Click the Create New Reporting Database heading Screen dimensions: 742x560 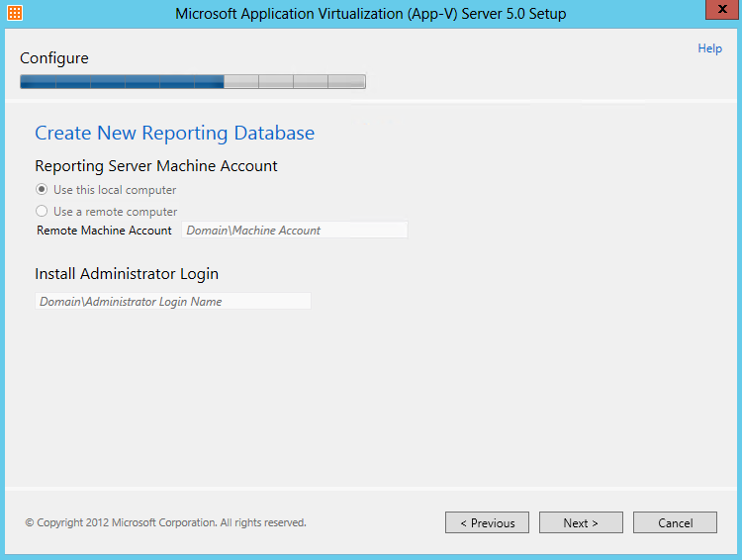pyautogui.click(x=174, y=133)
